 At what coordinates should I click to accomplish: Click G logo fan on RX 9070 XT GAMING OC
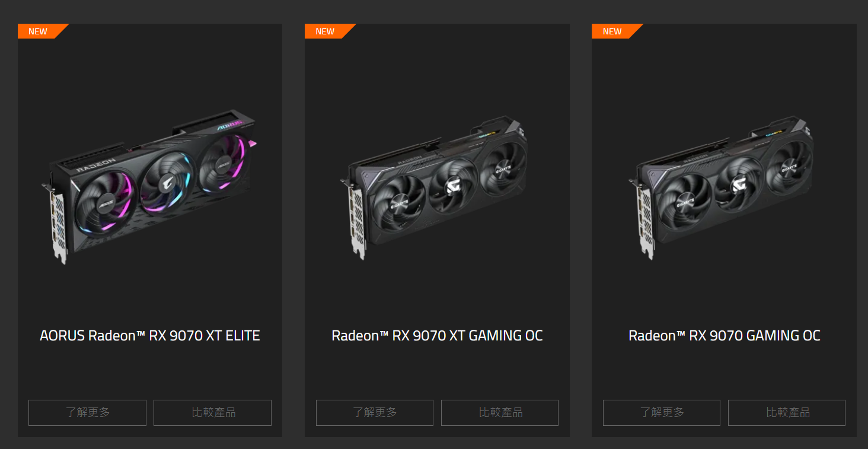[x=453, y=187]
